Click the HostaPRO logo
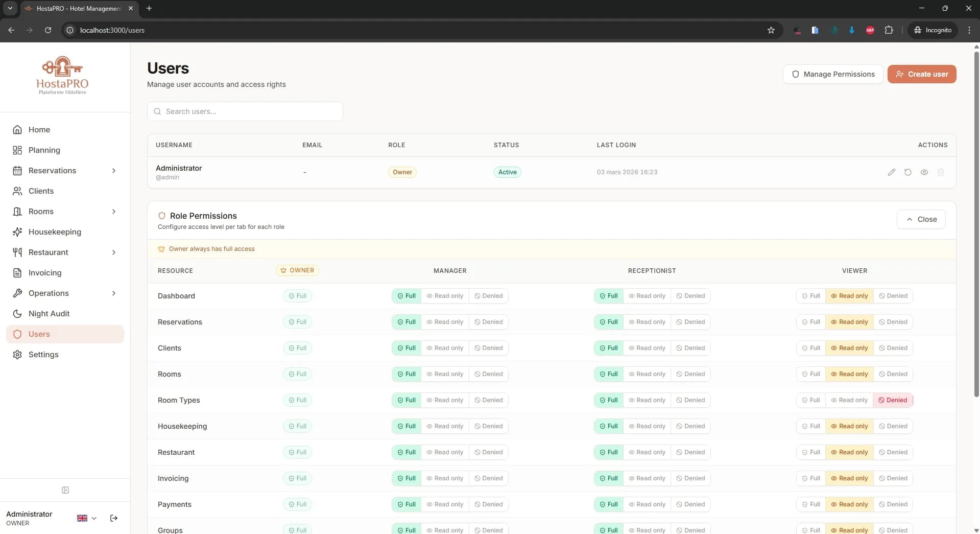Image resolution: width=980 pixels, height=534 pixels. pyautogui.click(x=62, y=75)
